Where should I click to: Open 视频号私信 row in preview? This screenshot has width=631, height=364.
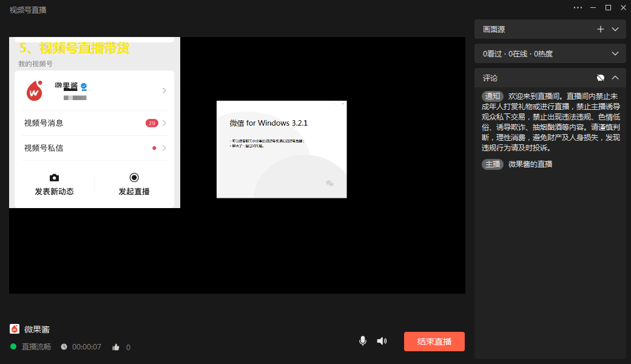pyautogui.click(x=95, y=148)
